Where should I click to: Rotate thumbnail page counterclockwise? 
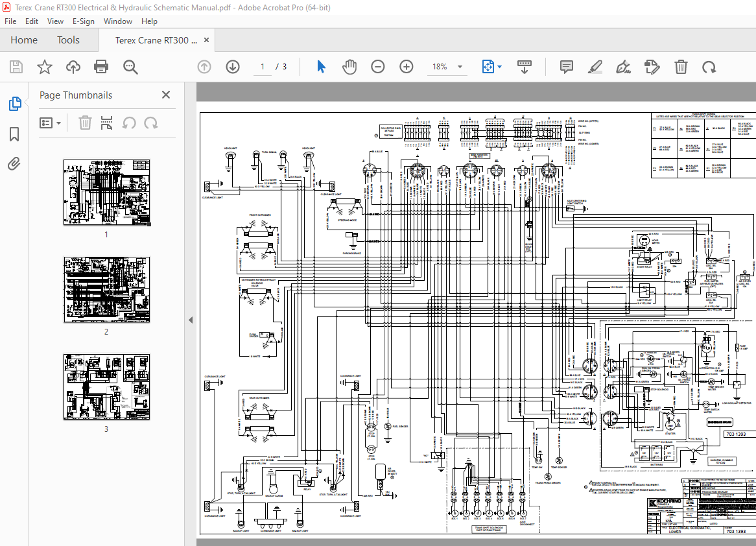(x=129, y=123)
